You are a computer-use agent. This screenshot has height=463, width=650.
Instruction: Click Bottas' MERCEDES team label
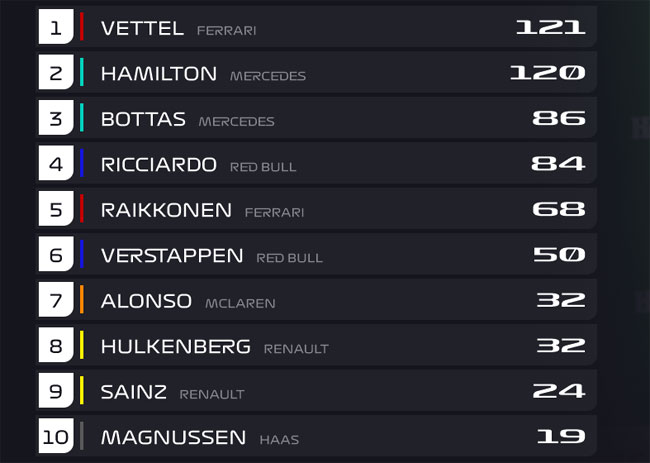pos(237,121)
